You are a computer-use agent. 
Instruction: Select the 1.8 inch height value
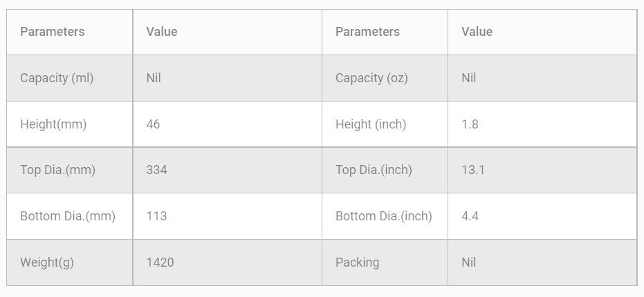pyautogui.click(x=470, y=124)
